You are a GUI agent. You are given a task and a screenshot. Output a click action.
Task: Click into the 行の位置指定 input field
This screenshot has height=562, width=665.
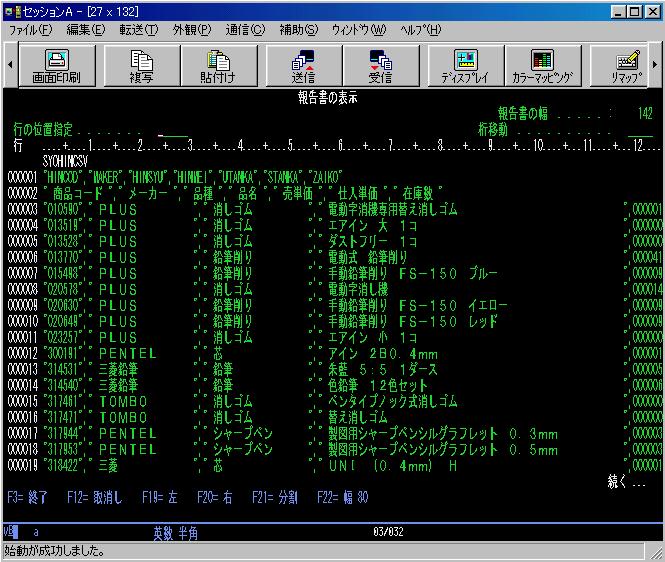pyautogui.click(x=173, y=131)
